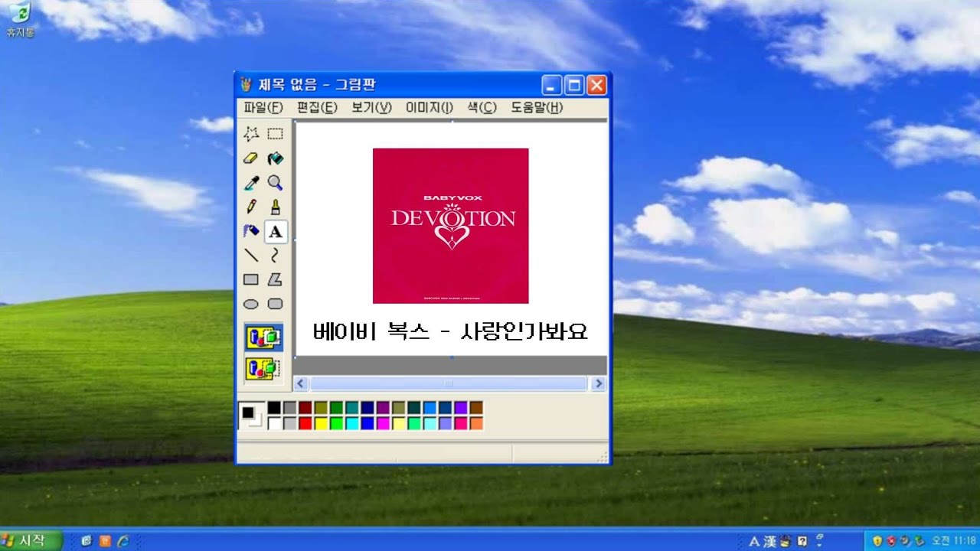The image size is (980, 551).
Task: Select the Curve tool
Action: click(x=275, y=255)
